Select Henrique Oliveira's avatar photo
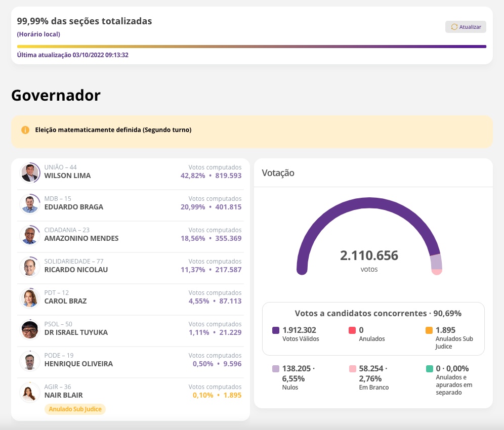 pyautogui.click(x=30, y=361)
